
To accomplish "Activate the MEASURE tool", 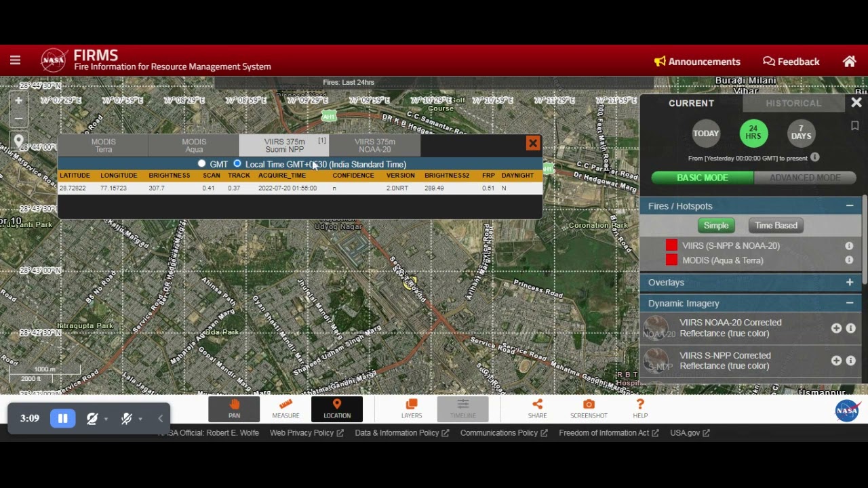I will click(285, 409).
